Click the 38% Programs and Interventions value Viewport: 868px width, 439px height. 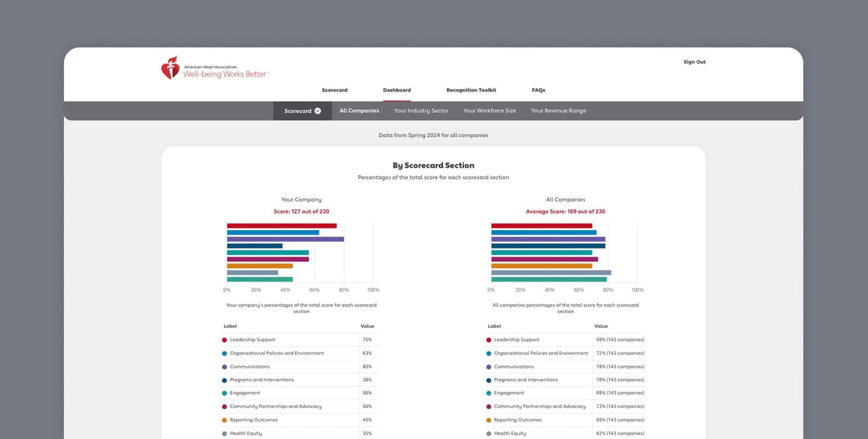[x=367, y=380]
